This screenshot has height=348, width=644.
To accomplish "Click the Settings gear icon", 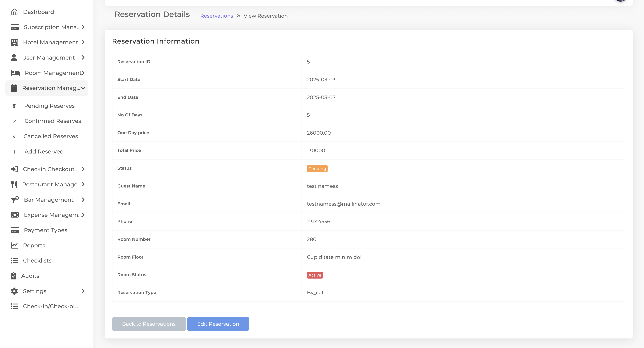I will pyautogui.click(x=14, y=291).
